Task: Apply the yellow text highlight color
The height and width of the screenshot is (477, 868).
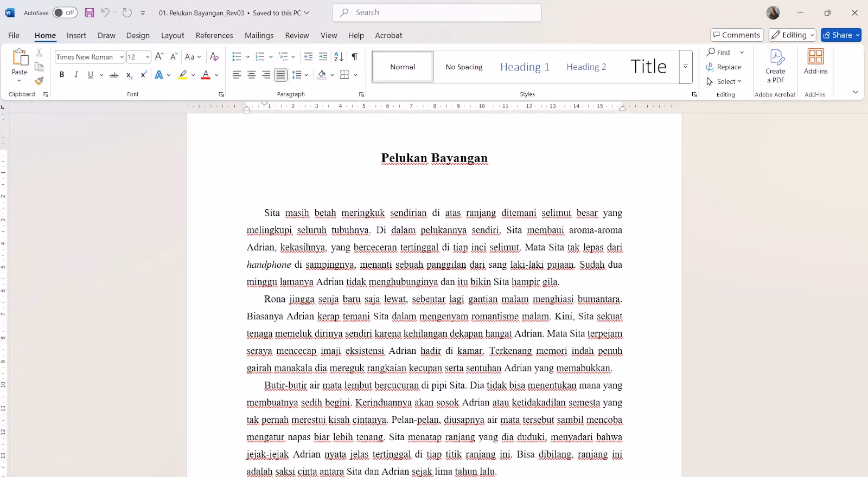Action: (183, 75)
